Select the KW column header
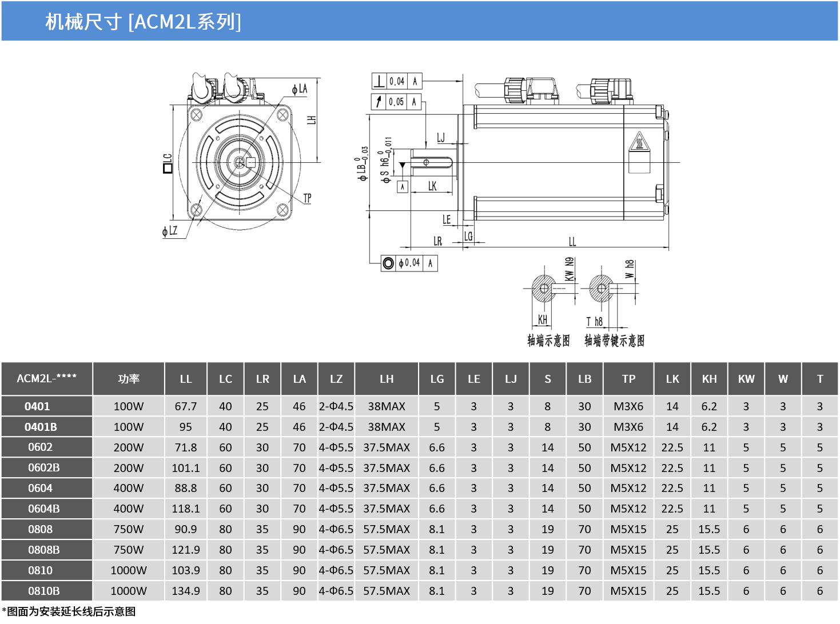This screenshot has height=624, width=840. pyautogui.click(x=746, y=378)
